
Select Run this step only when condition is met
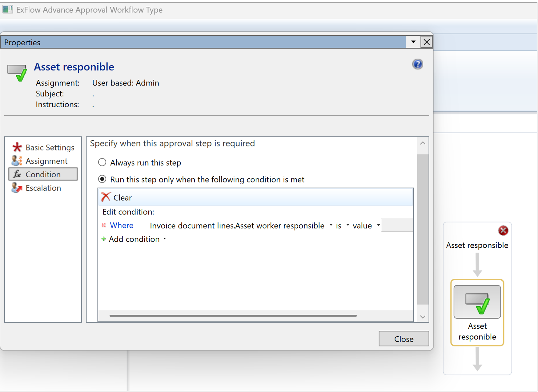click(102, 179)
